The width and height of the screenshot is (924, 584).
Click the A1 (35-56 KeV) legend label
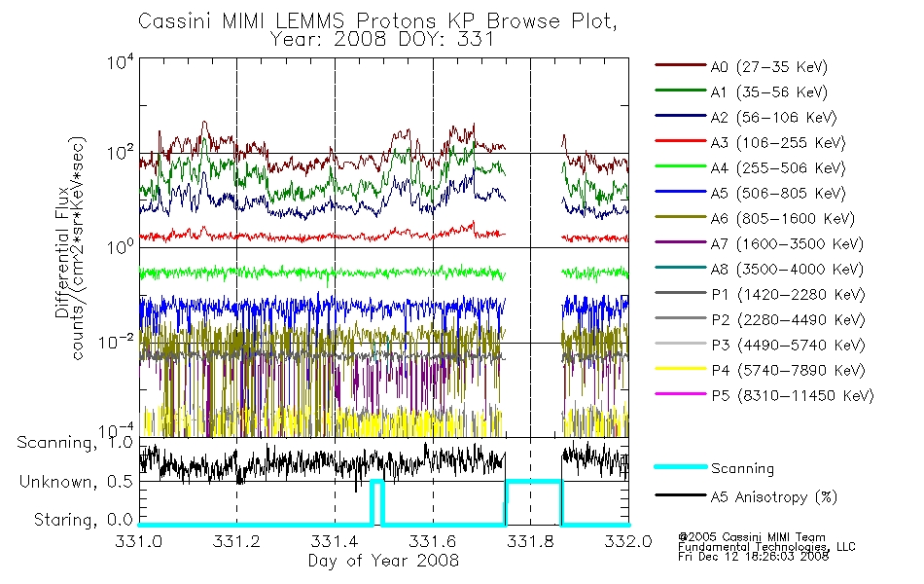768,92
